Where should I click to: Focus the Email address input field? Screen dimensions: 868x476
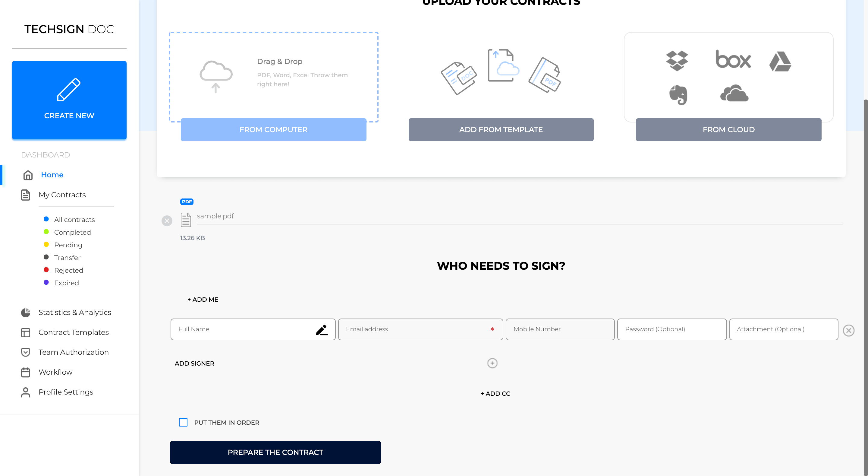(x=420, y=329)
